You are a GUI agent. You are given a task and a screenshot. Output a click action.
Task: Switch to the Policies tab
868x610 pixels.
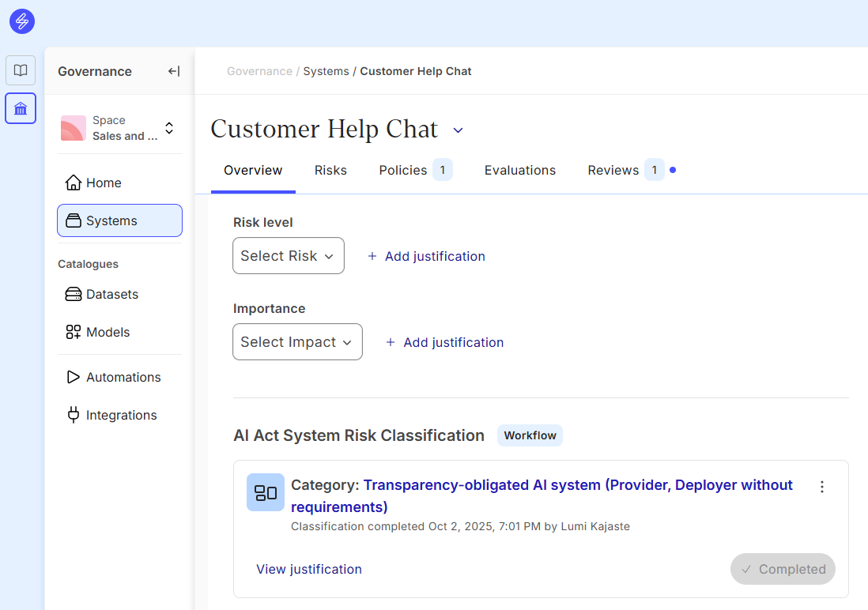[x=403, y=170]
